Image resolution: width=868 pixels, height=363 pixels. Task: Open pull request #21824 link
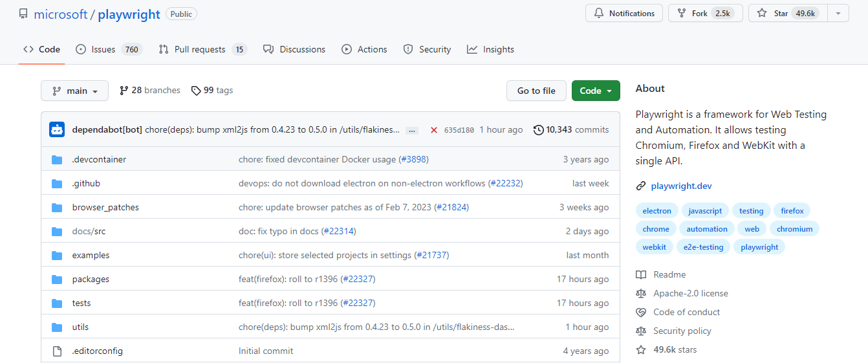[x=451, y=208]
